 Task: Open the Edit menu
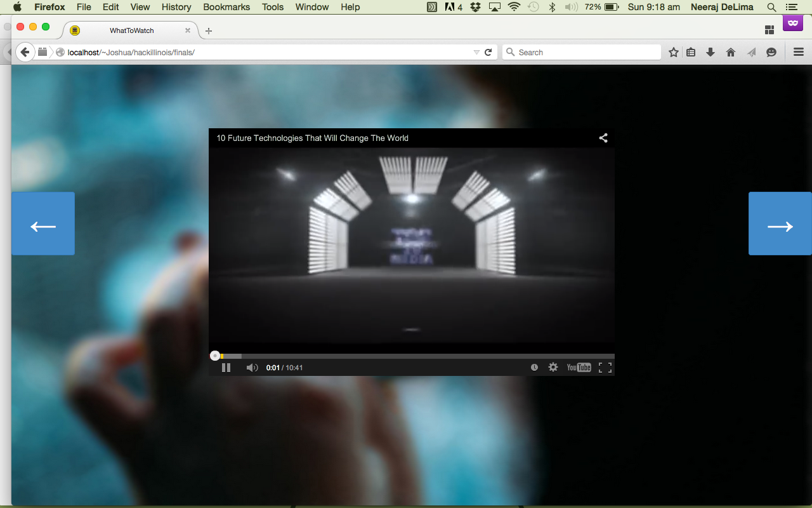[x=110, y=7]
